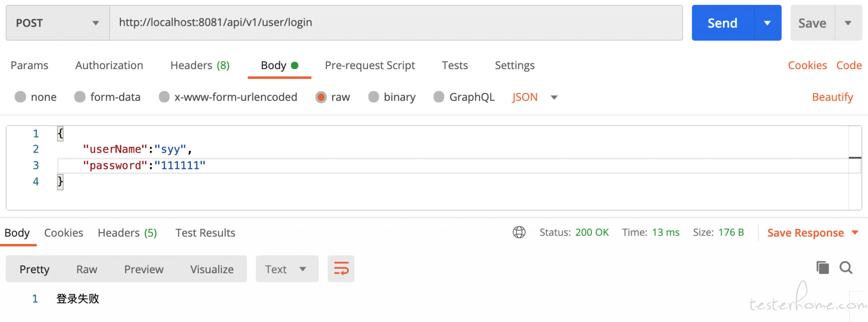The width and height of the screenshot is (868, 322).
Task: Select the Pretty response view
Action: pyautogui.click(x=34, y=269)
